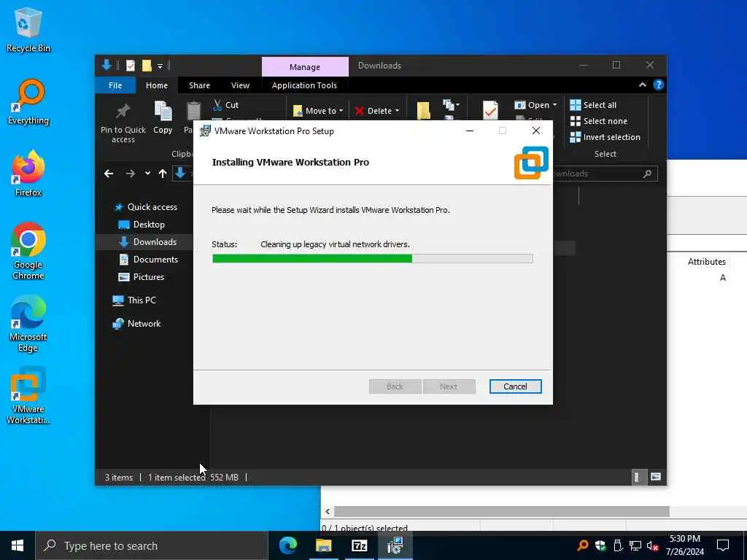Select Network in the navigation pane
747x560 pixels.
pos(136,324)
